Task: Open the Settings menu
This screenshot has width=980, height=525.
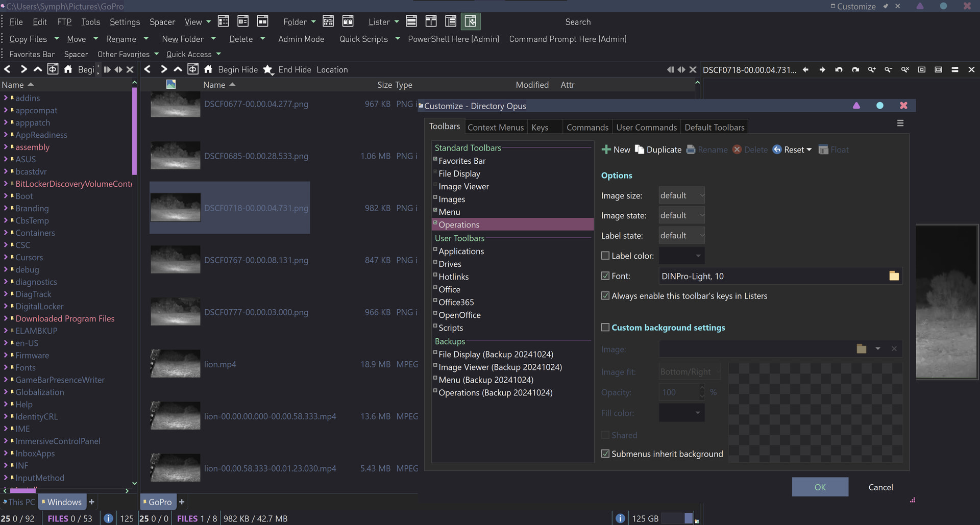Action: click(x=125, y=22)
